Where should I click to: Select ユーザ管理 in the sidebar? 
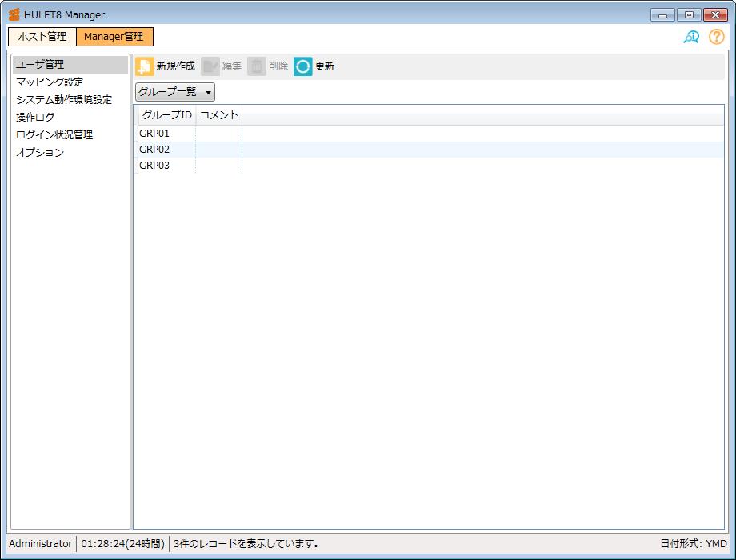[x=40, y=65]
